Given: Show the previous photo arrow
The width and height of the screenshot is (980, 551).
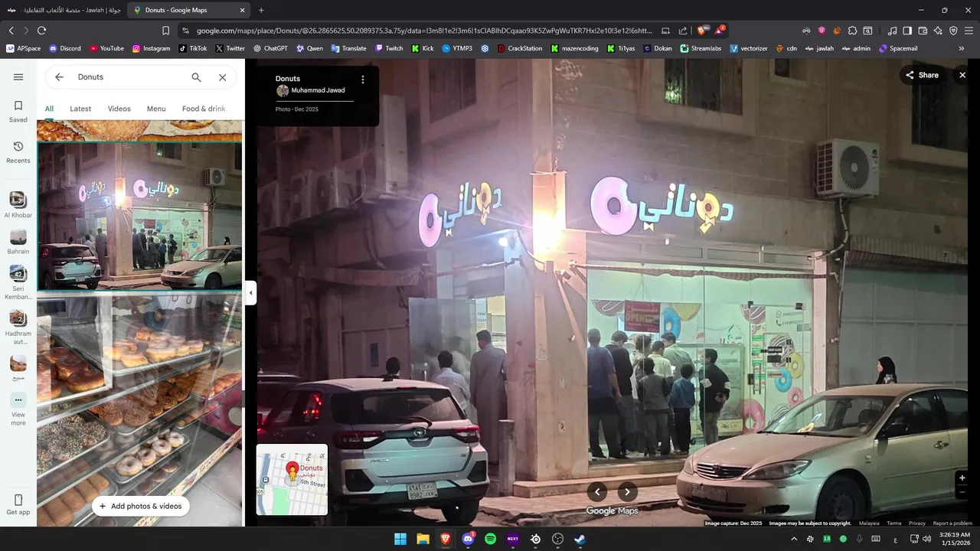Looking at the screenshot, I should pyautogui.click(x=597, y=492).
